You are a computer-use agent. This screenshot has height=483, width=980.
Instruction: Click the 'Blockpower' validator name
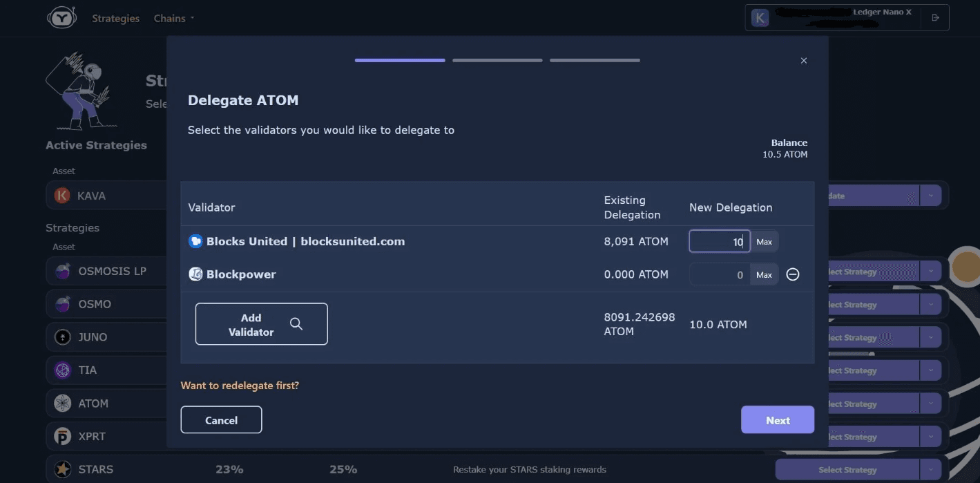coord(241,274)
